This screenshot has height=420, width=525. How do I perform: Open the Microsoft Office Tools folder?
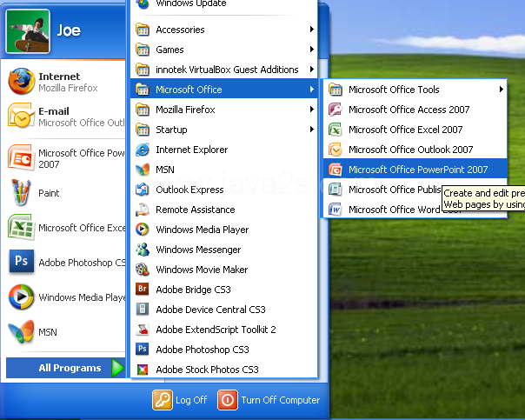click(415, 90)
